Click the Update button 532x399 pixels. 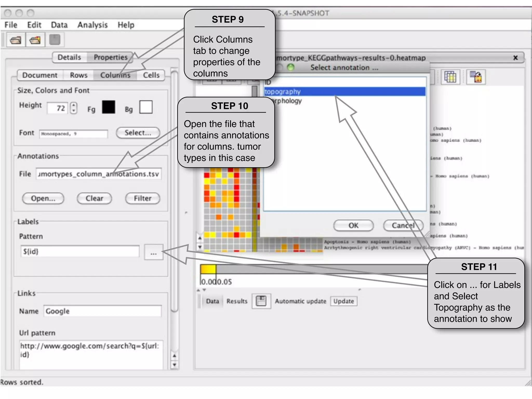pos(344,301)
